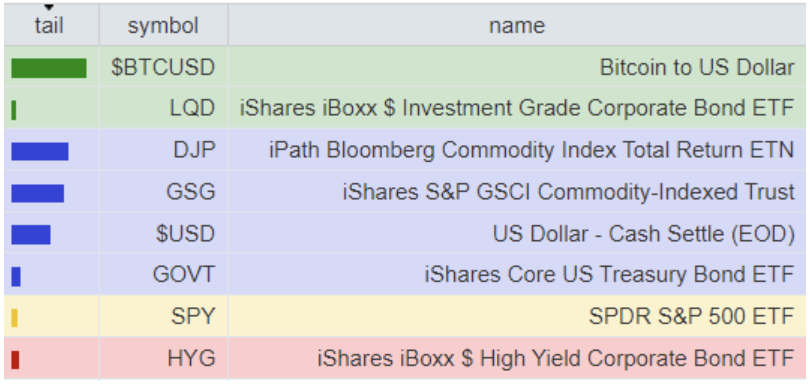Image resolution: width=810 pixels, height=384 pixels.
Task: Select iShares Core US Treasury Bond ETF
Action: tap(609, 274)
